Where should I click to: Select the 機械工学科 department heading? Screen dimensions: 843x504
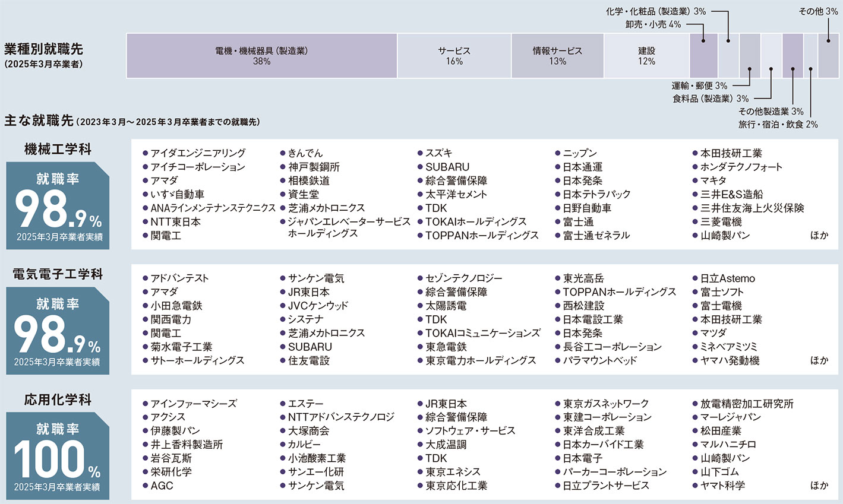pyautogui.click(x=58, y=149)
